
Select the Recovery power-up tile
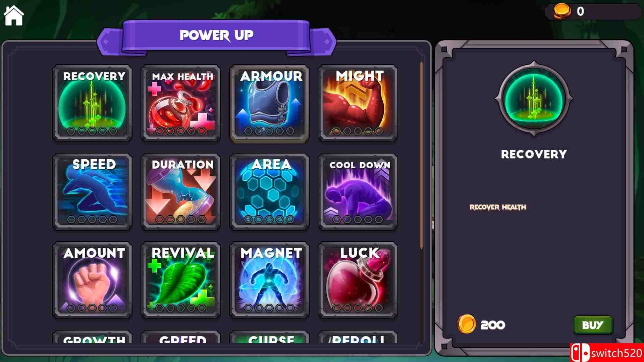click(92, 103)
